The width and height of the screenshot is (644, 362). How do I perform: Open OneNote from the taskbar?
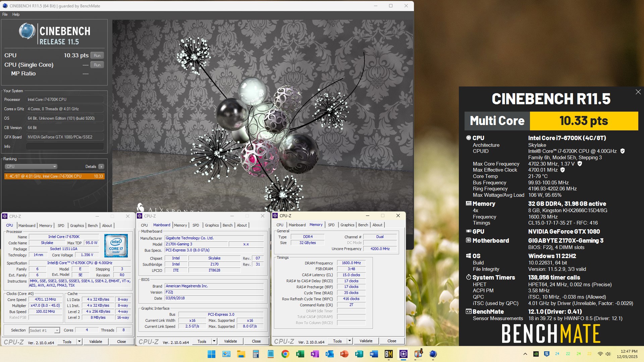point(315,354)
